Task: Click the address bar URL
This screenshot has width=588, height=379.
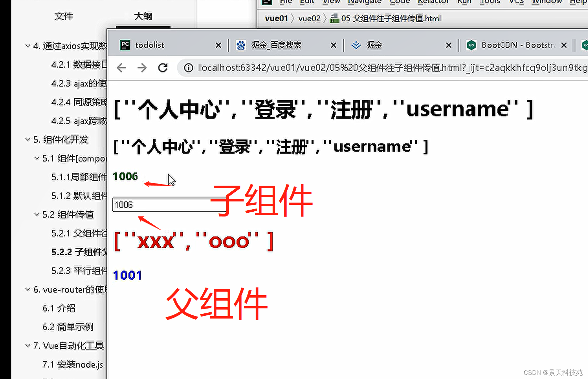Action: tap(392, 68)
